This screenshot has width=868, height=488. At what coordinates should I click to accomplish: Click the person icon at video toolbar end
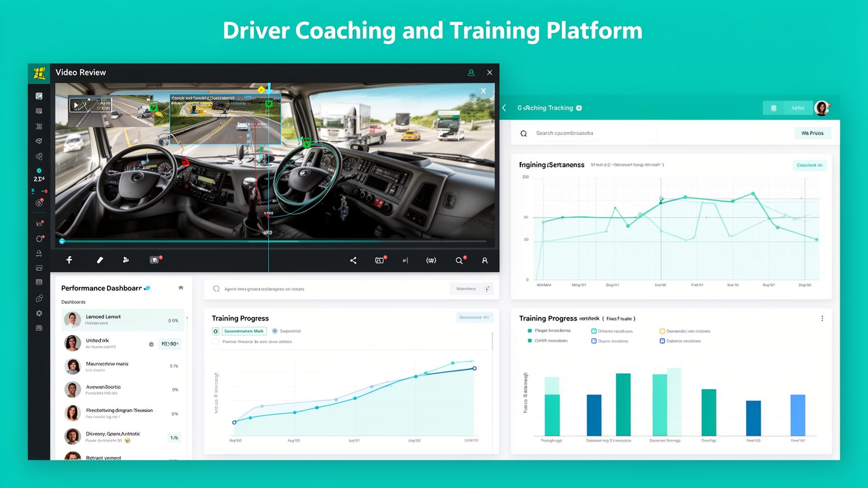click(x=485, y=260)
